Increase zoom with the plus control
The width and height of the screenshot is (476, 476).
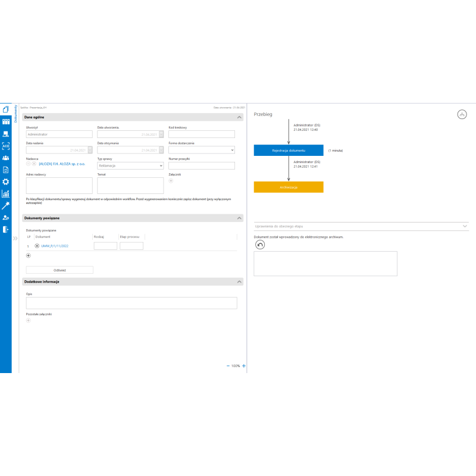tap(244, 366)
